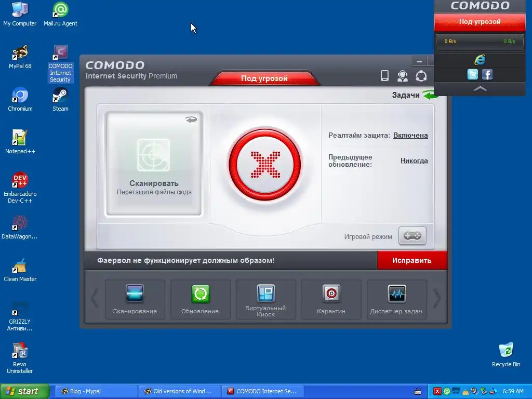Open the Карантин quarantine
This screenshot has width=532, height=399.
(x=331, y=299)
